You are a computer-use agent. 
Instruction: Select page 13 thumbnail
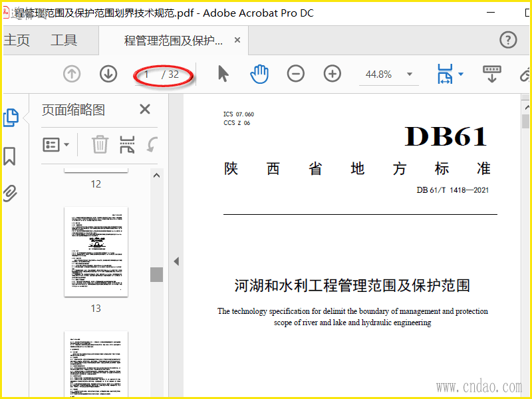tap(96, 252)
